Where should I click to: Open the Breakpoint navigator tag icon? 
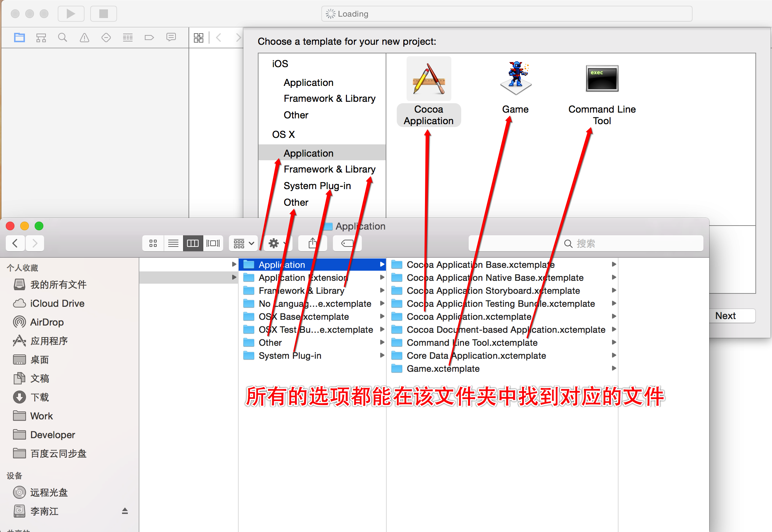coord(149,38)
